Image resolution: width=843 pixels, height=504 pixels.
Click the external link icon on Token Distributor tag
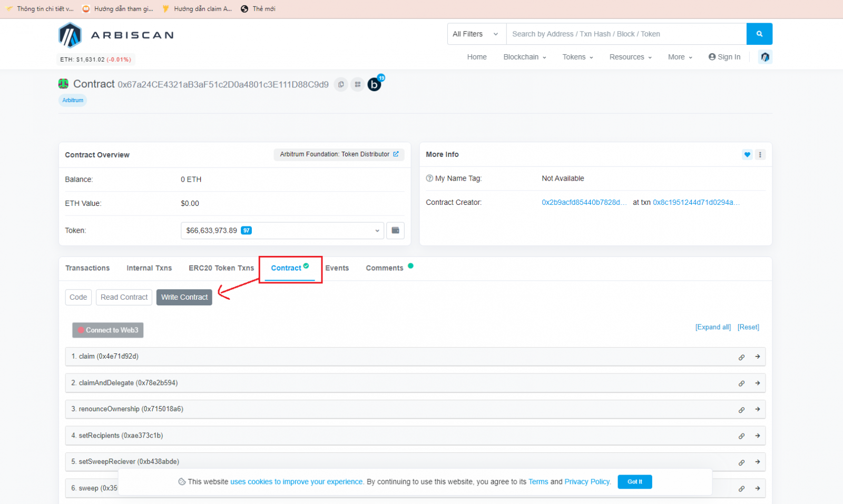[396, 154]
